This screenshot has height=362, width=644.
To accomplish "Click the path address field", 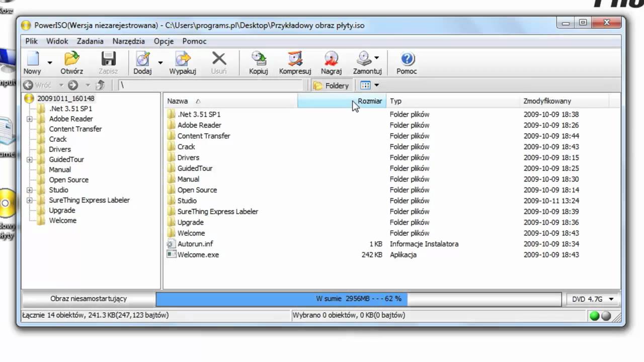I will [210, 85].
